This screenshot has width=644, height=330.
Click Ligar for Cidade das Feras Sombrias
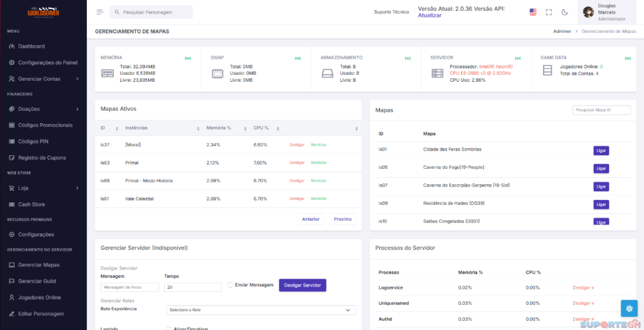pyautogui.click(x=601, y=151)
